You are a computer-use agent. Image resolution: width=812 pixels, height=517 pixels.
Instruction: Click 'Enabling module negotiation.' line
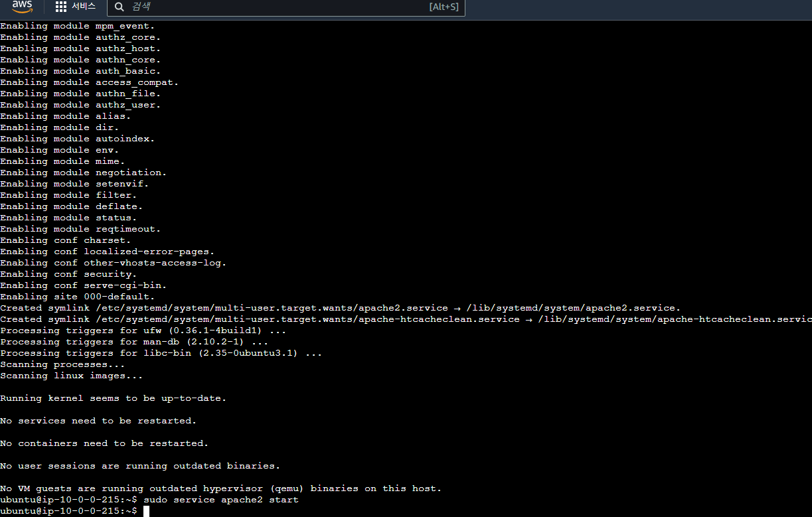click(84, 173)
